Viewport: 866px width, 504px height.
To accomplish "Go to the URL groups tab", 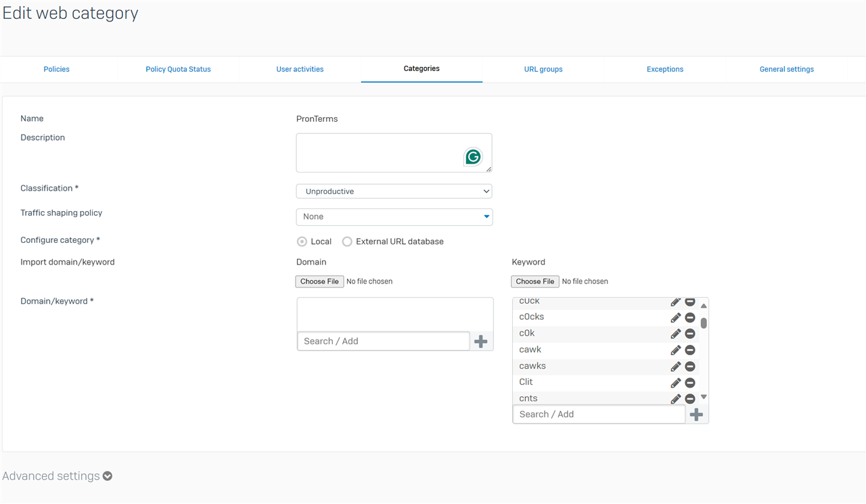I will point(543,69).
